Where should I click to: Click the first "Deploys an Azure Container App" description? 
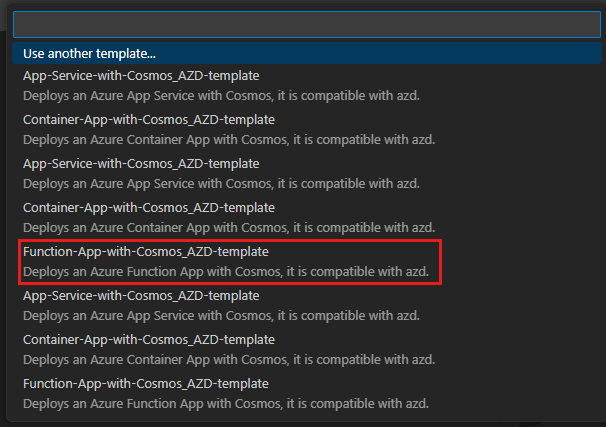pyautogui.click(x=226, y=140)
